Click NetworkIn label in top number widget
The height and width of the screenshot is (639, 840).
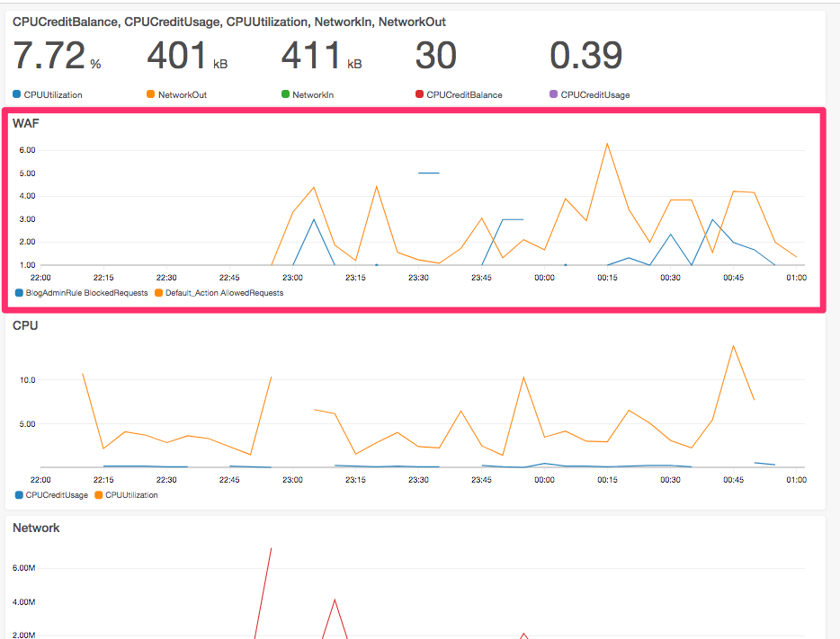[313, 94]
